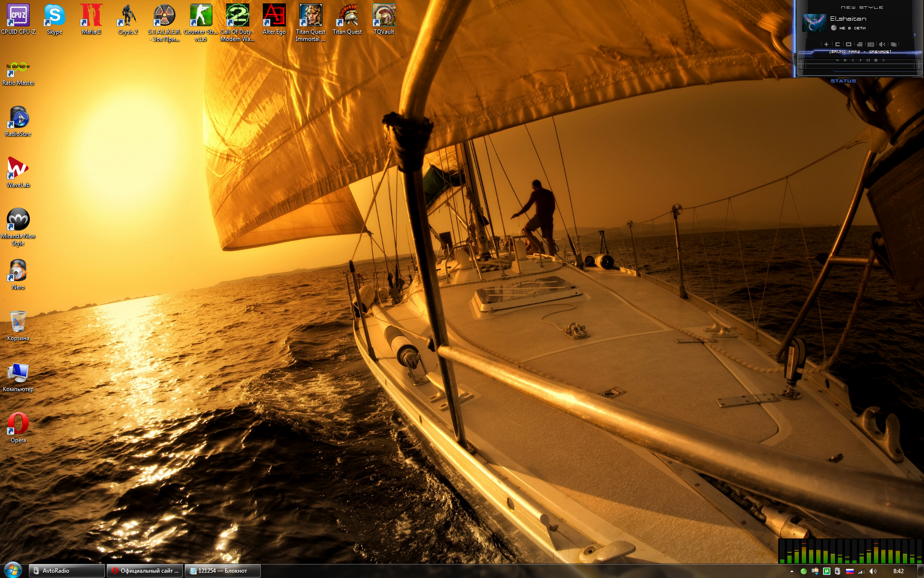The height and width of the screenshot is (578, 924).
Task: Expand the Miranda panel side arrow
Action: click(915, 35)
